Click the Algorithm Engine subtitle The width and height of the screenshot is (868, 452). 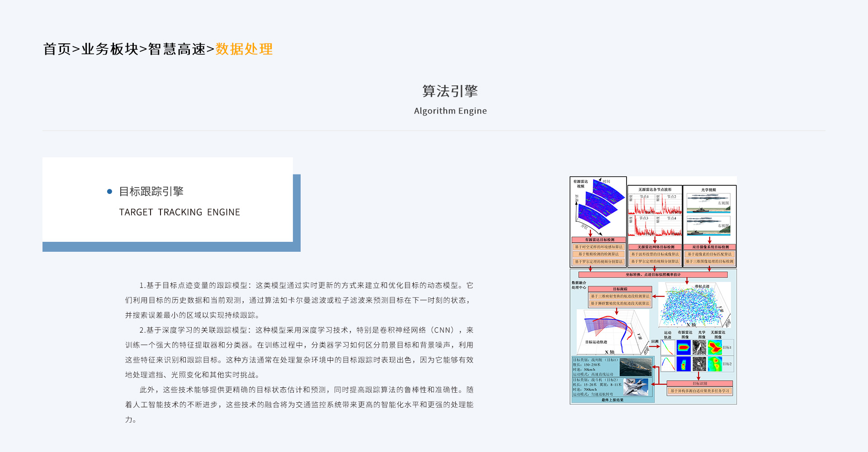(x=450, y=111)
